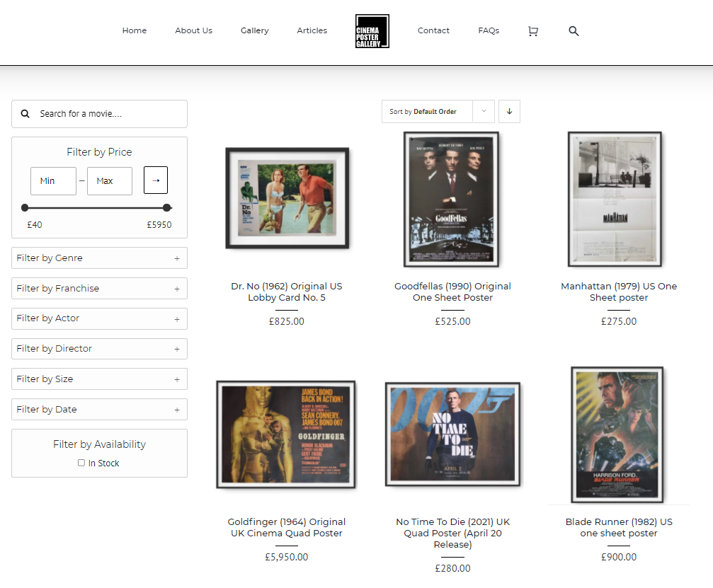Click Dr. No (1962) Original US Lobby Card title
This screenshot has height=588, width=713.
pyautogui.click(x=287, y=292)
